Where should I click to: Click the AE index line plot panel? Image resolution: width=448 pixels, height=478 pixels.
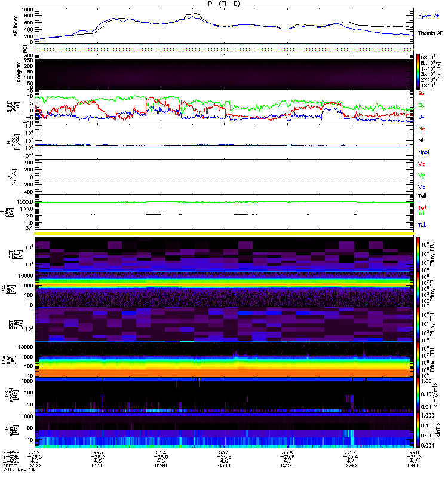pos(224,26)
